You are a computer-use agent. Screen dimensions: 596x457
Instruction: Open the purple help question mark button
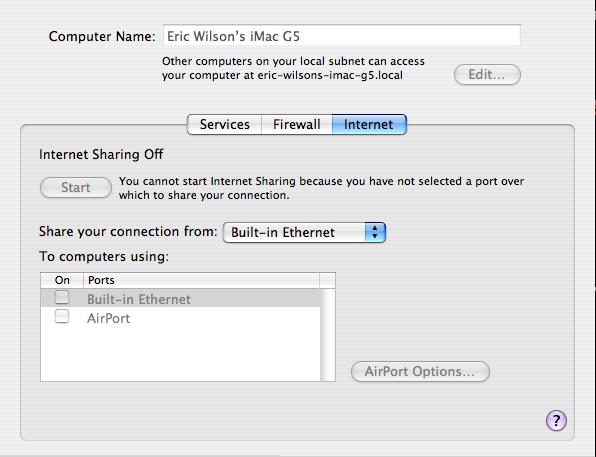coord(556,421)
